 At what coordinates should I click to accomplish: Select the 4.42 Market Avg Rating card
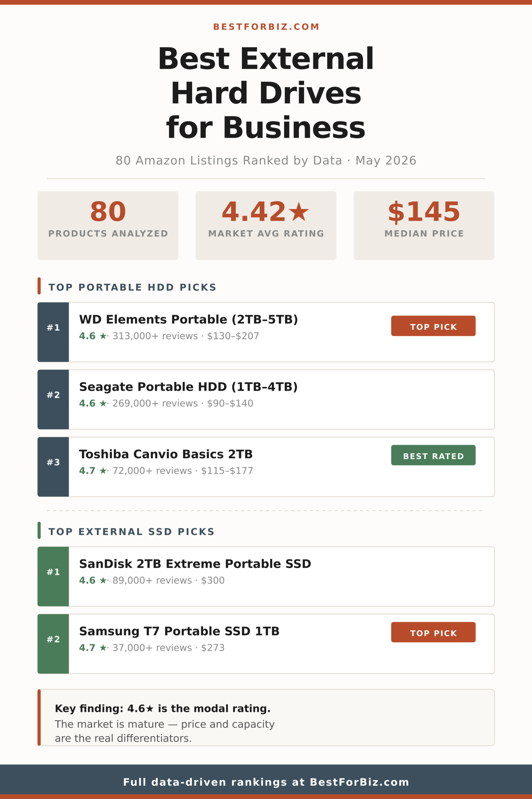click(266, 226)
